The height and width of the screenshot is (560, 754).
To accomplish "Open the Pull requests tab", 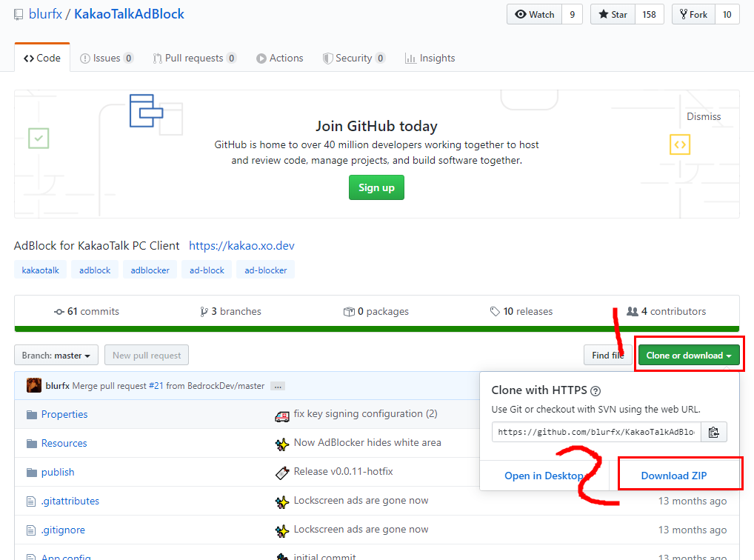I will (194, 59).
